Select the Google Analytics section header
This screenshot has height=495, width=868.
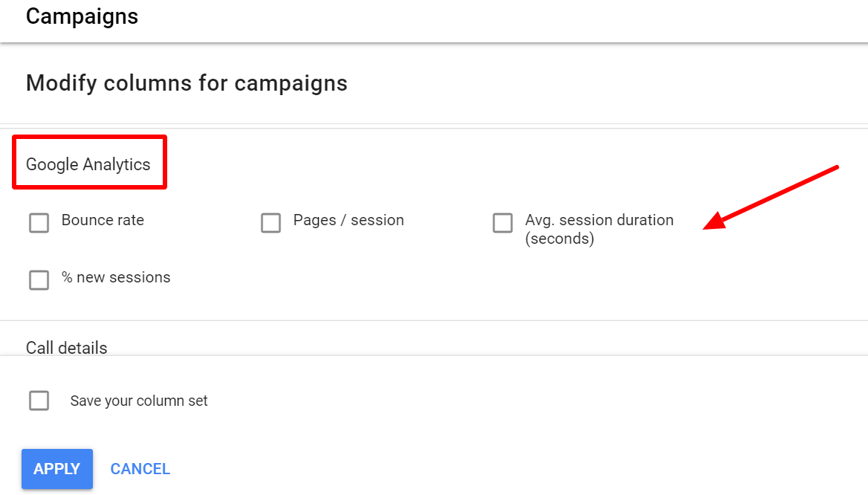click(88, 164)
